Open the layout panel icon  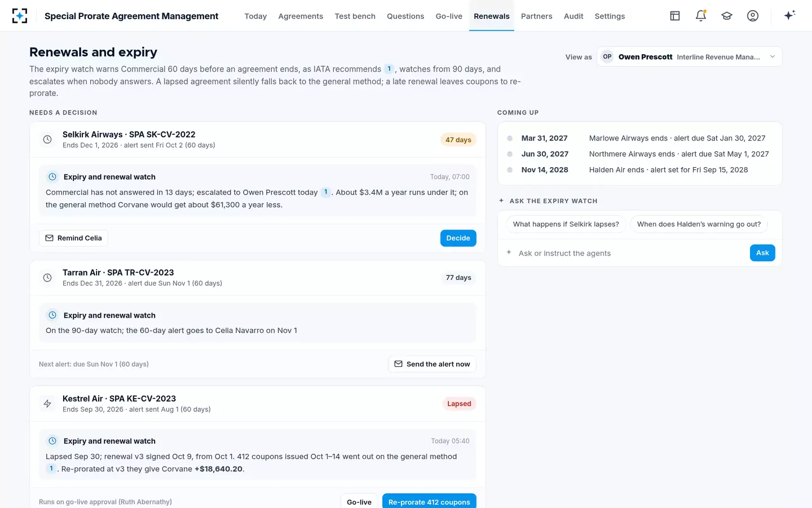[675, 16]
